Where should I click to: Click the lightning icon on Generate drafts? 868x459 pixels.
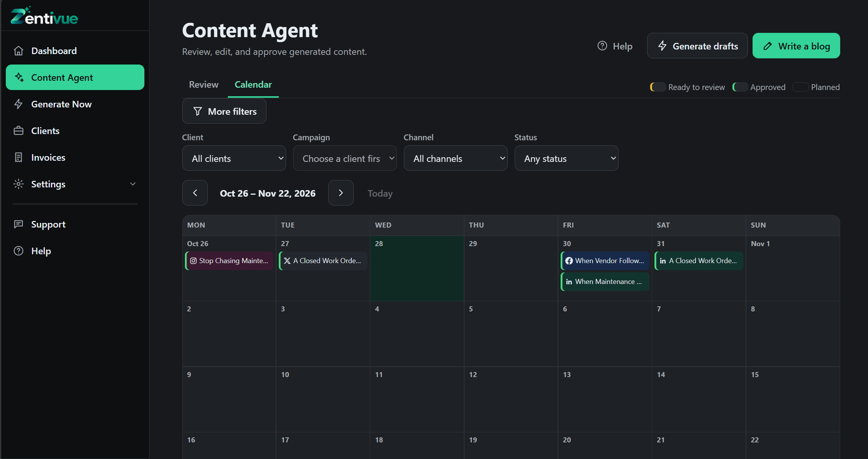click(663, 46)
